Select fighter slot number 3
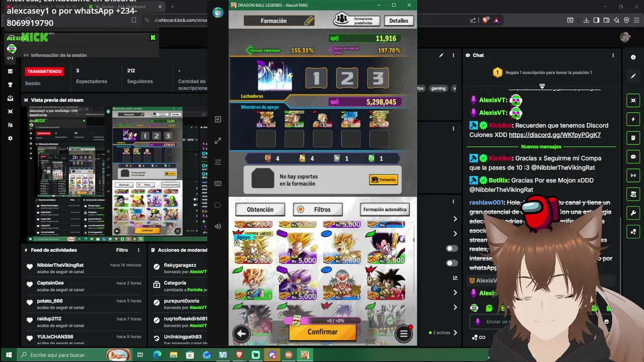The image size is (644, 362). (378, 78)
